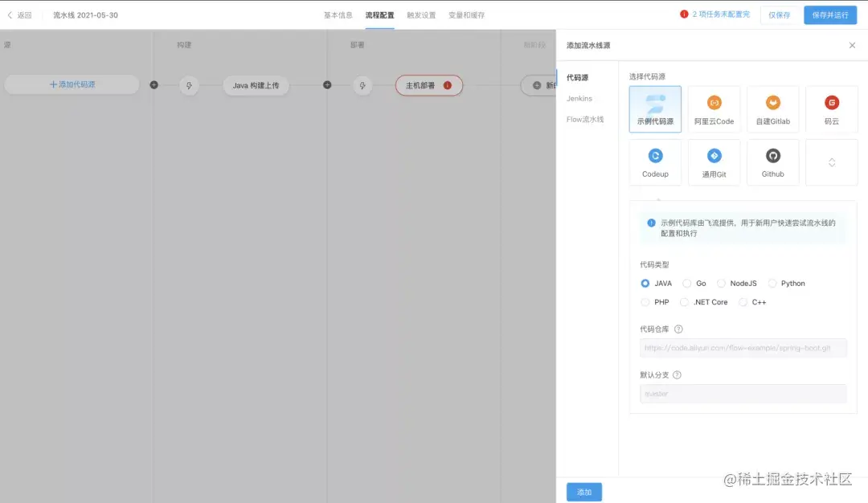The width and height of the screenshot is (868, 503).
Task: Select the 码云 Gitee source card
Action: click(832, 109)
